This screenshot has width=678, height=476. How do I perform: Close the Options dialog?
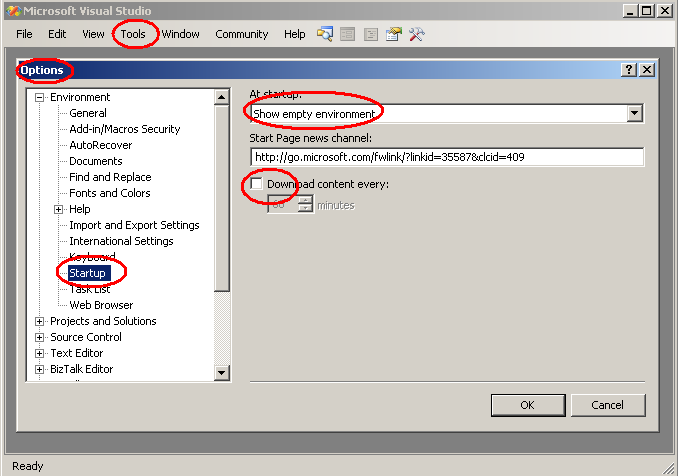[x=647, y=70]
